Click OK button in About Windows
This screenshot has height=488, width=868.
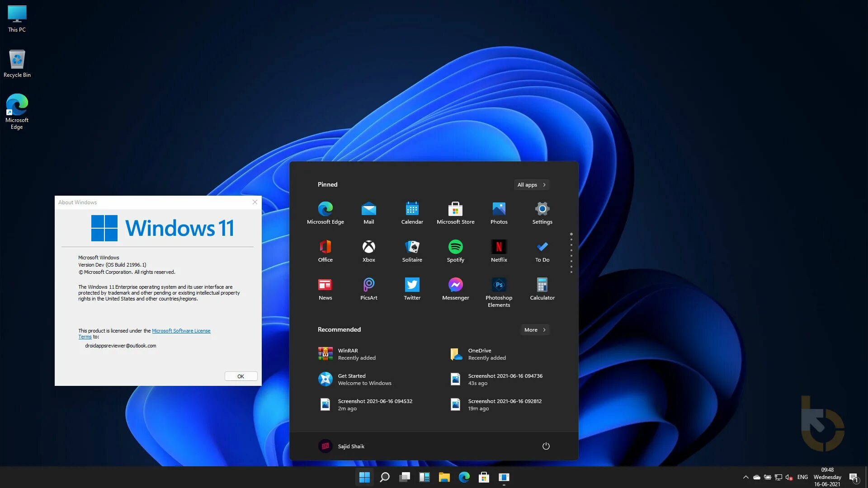pos(241,376)
